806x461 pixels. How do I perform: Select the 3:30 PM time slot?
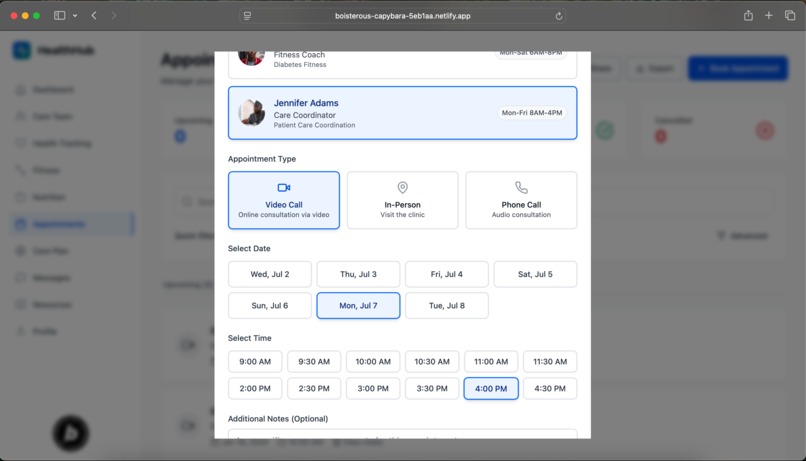coord(432,389)
